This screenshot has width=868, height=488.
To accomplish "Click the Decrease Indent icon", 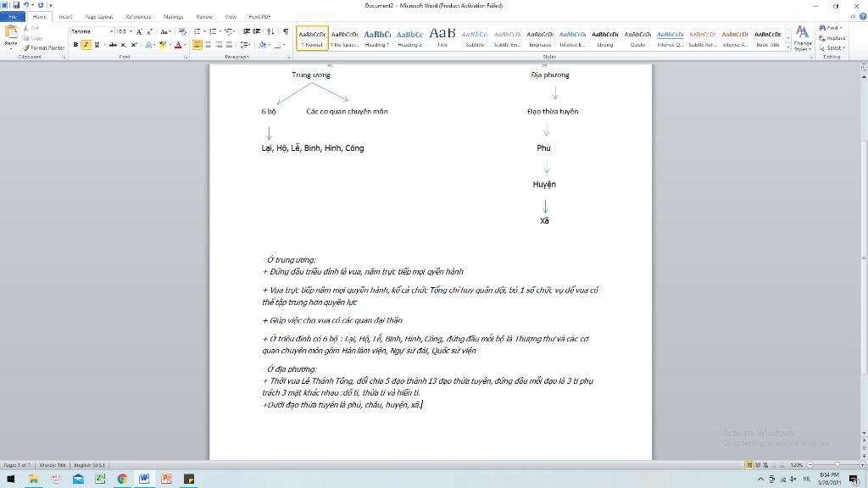I will tap(247, 31).
